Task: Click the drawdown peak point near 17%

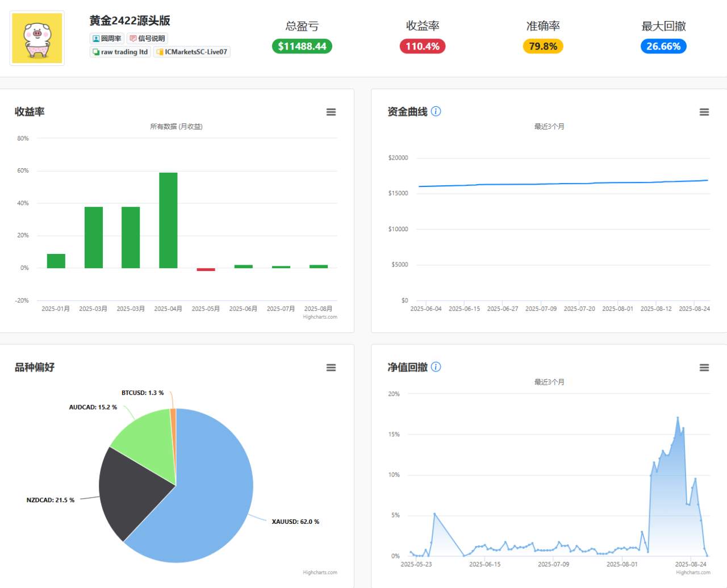Action: click(678, 418)
